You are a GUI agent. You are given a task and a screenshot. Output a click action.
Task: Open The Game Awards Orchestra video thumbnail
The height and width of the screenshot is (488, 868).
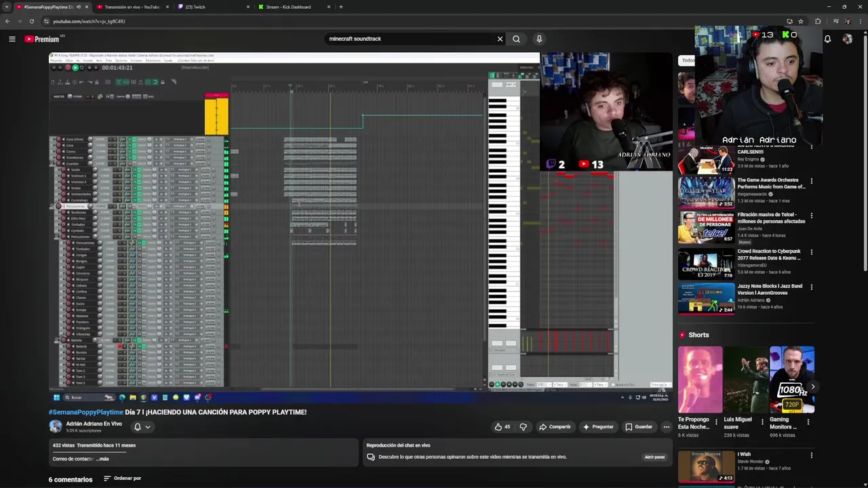[x=707, y=192]
